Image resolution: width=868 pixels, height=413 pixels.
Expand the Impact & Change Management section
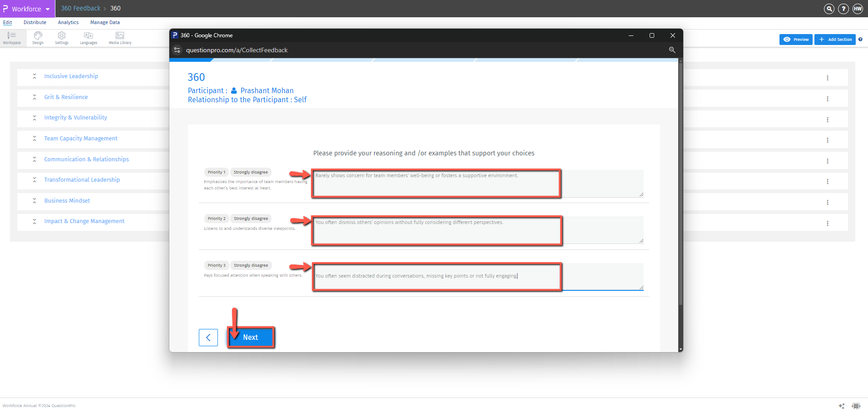[x=35, y=221]
